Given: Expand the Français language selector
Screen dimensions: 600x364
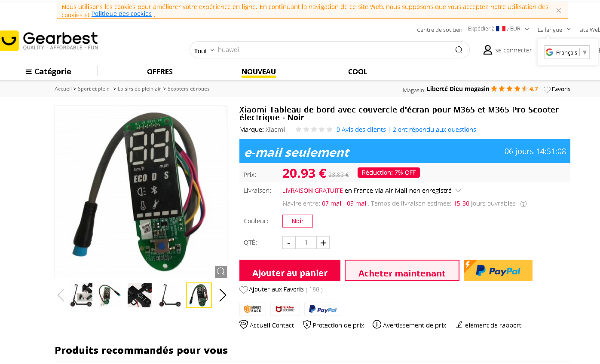Looking at the screenshot, I should point(567,52).
